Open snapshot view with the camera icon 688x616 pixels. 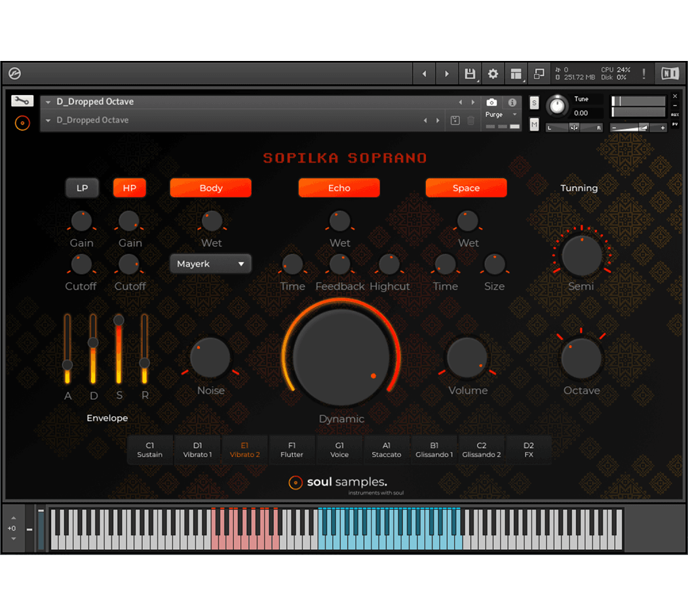point(492,102)
